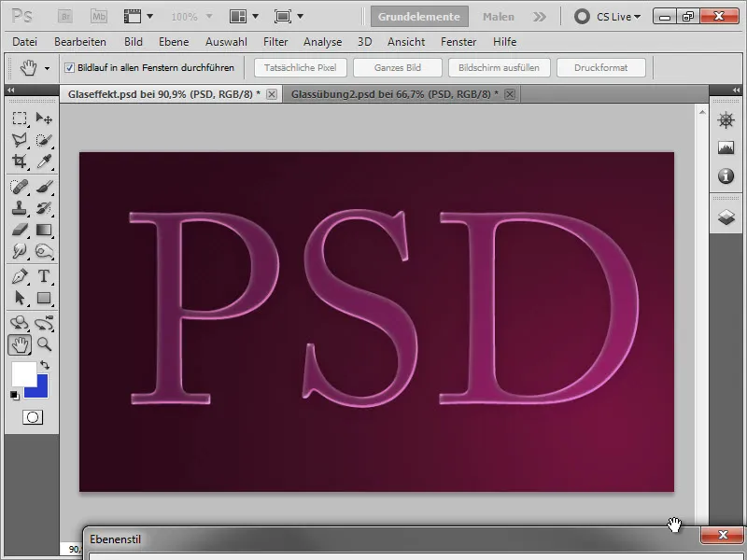Select the Crop tool
747x560 pixels.
20,161
